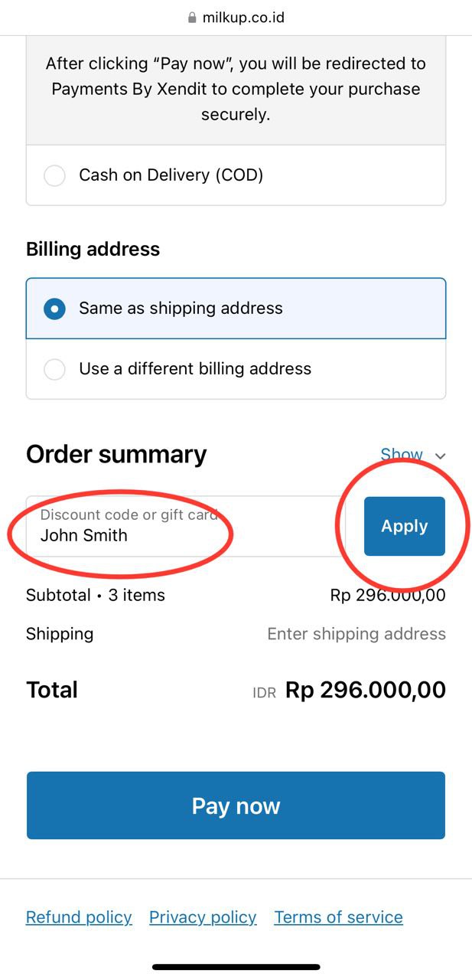The image size is (472, 980).
Task: Open the Privacy policy link
Action: tap(203, 917)
